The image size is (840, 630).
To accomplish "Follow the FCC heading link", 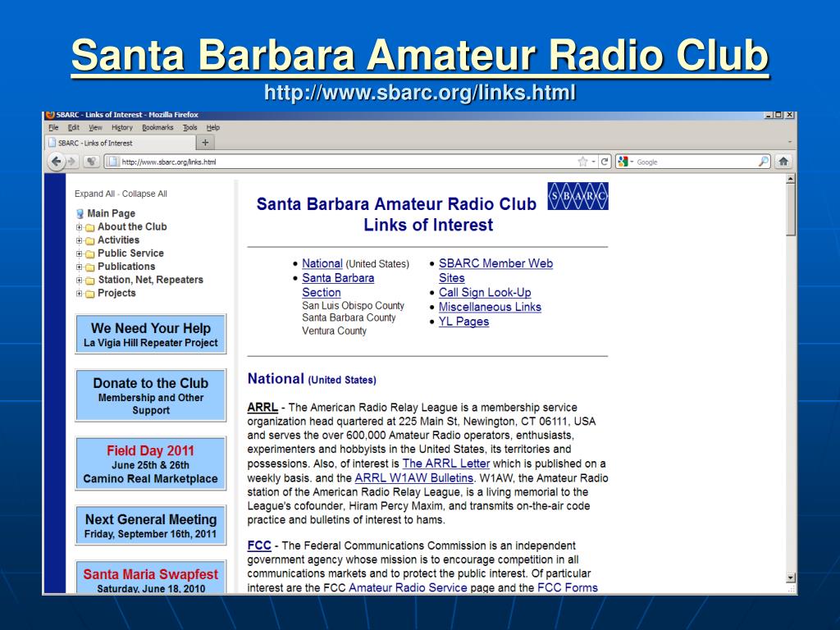I will coord(259,546).
